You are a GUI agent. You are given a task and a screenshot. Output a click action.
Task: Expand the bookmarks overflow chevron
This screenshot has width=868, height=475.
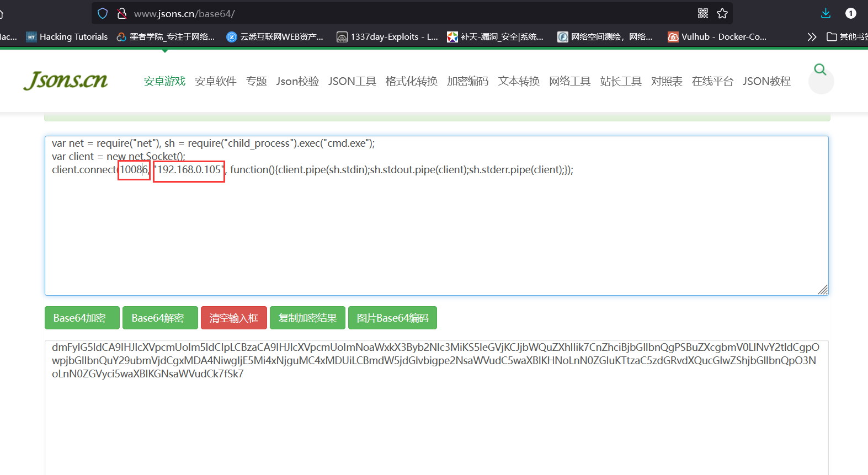click(x=811, y=37)
